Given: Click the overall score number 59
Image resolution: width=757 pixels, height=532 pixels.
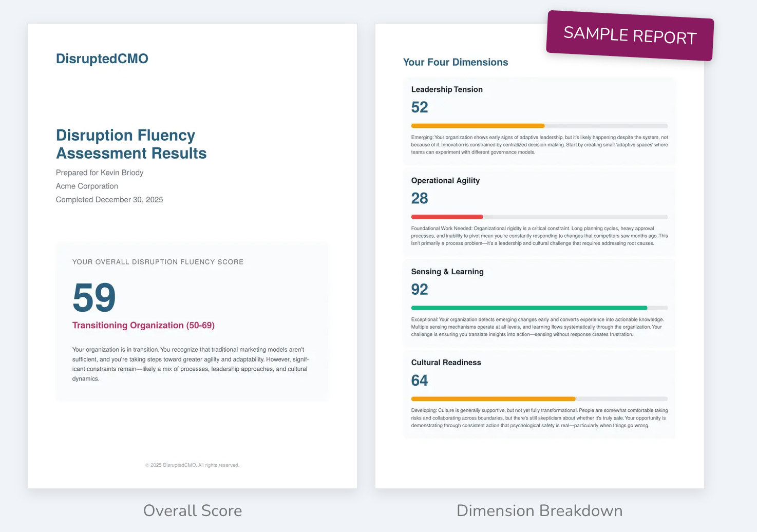Looking at the screenshot, I should tap(94, 298).
